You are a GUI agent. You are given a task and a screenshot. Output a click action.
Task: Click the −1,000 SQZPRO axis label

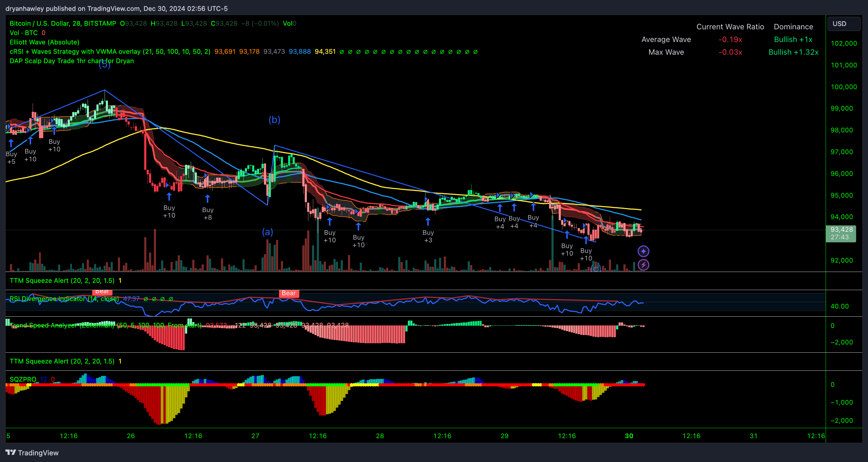[842, 402]
